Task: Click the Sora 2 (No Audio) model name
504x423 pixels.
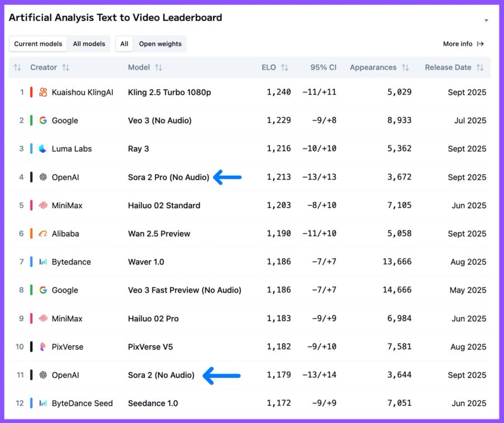Action: [x=161, y=375]
